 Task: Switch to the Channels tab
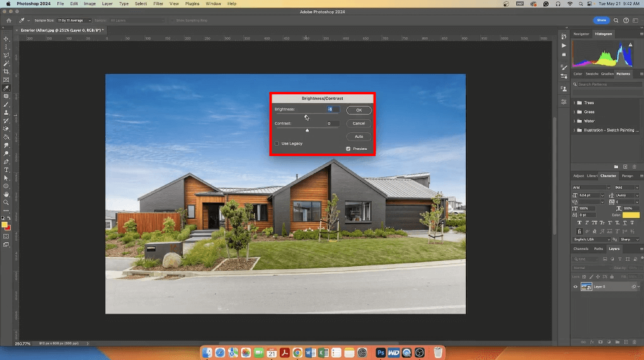581,249
